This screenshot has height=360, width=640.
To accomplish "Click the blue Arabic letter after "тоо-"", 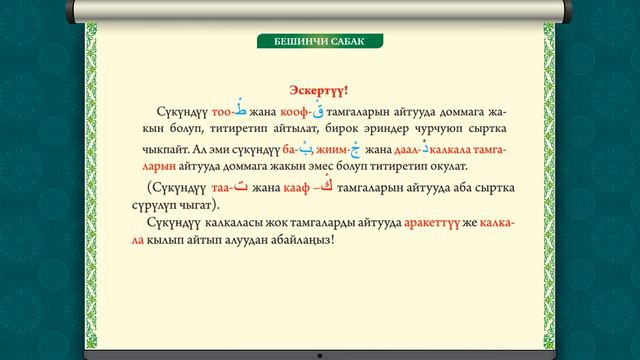I will 240,107.
